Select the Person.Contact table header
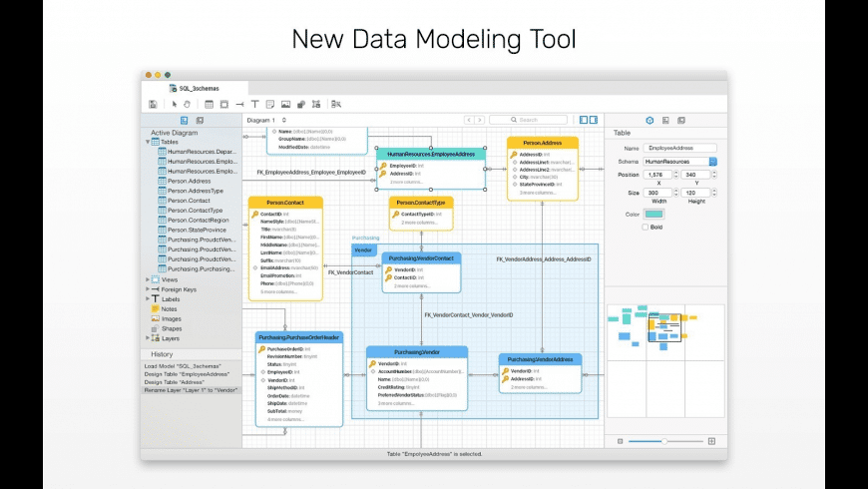 click(285, 203)
